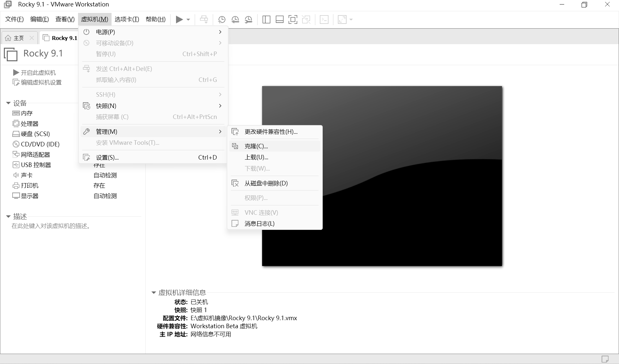Click the revert to snapshot icon
This screenshot has width=619, height=364.
[x=235, y=20]
